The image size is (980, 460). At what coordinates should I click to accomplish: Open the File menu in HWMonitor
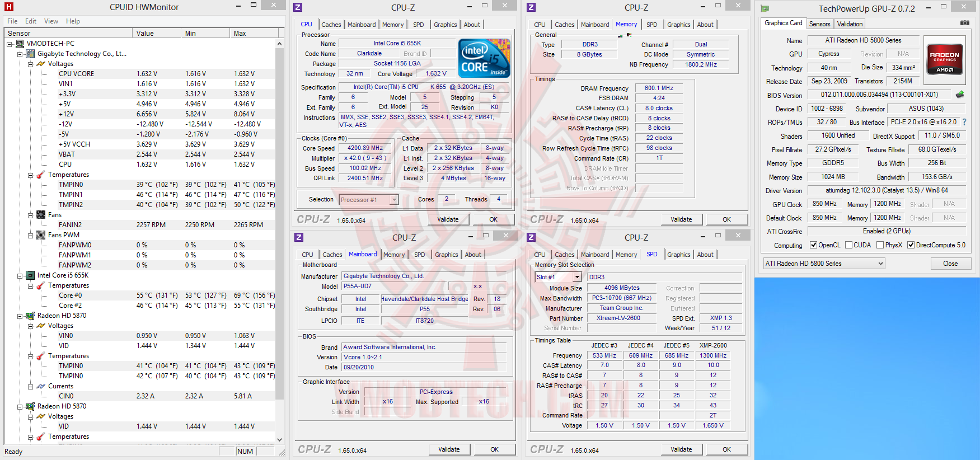point(12,21)
